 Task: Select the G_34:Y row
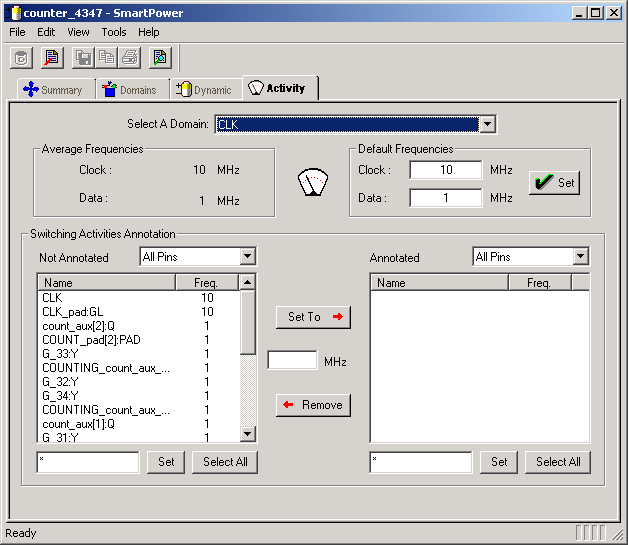point(139,396)
